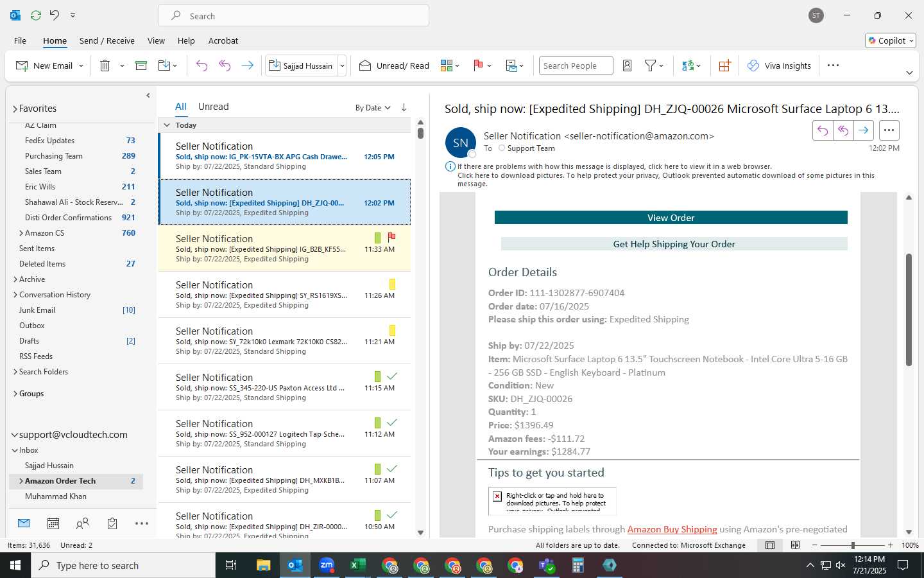The height and width of the screenshot is (578, 924).
Task: Expand the Favorites section
Action: click(15, 109)
